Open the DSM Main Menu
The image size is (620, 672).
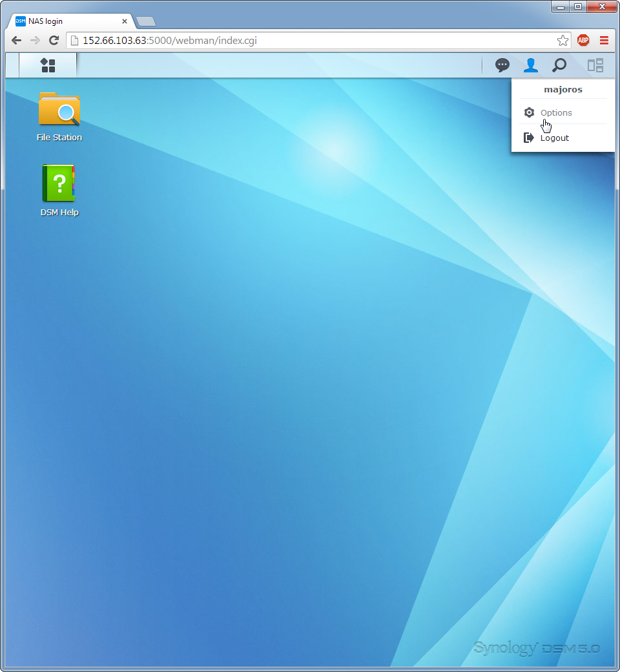click(48, 65)
